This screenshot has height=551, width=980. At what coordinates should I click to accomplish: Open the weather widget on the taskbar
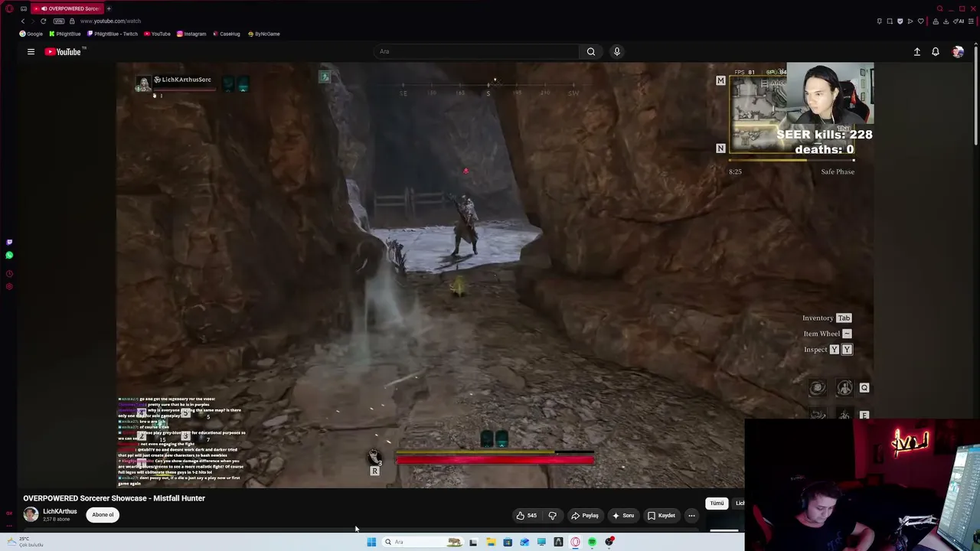point(26,542)
